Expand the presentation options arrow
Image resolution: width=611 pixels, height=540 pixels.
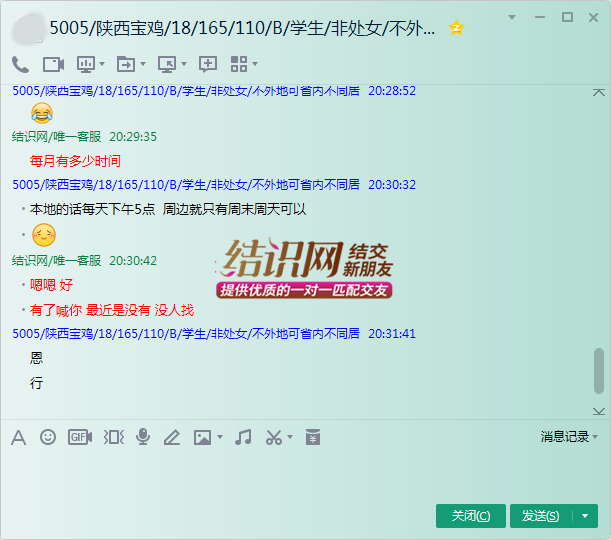[x=102, y=64]
